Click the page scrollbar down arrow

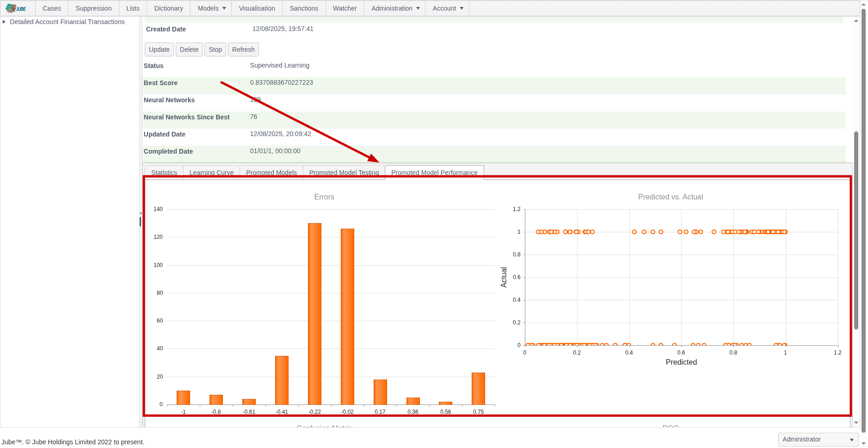pyautogui.click(x=863, y=443)
